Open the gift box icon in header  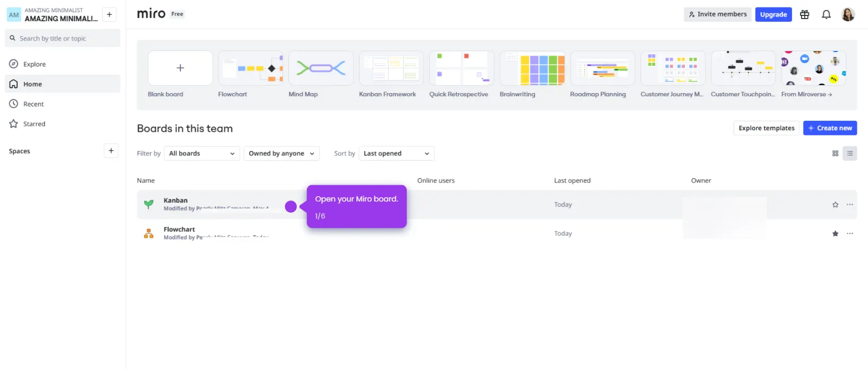(x=805, y=14)
